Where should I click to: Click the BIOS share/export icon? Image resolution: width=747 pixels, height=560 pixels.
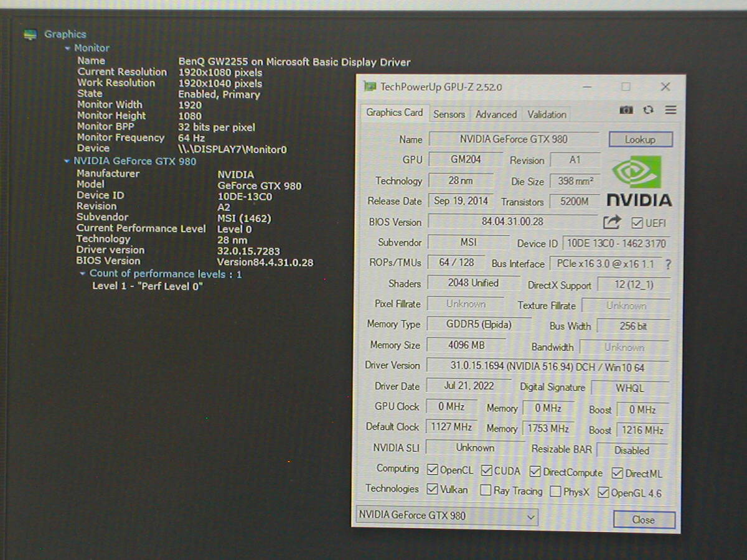tap(612, 222)
